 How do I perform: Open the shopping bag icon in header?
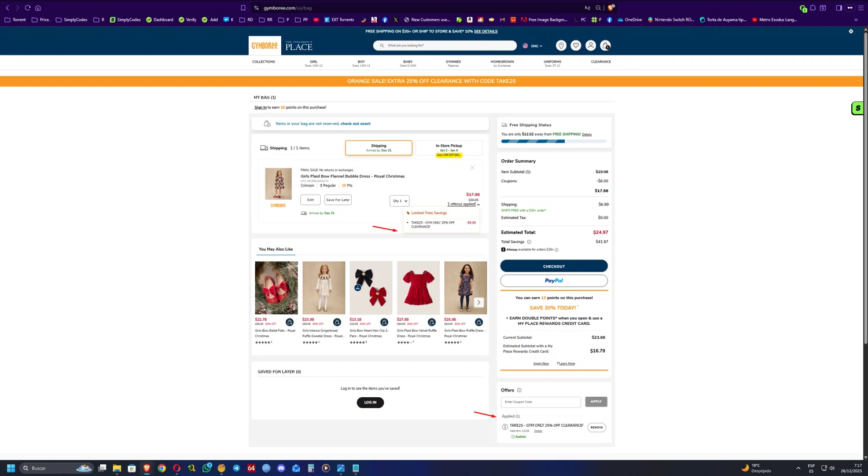pos(605,45)
